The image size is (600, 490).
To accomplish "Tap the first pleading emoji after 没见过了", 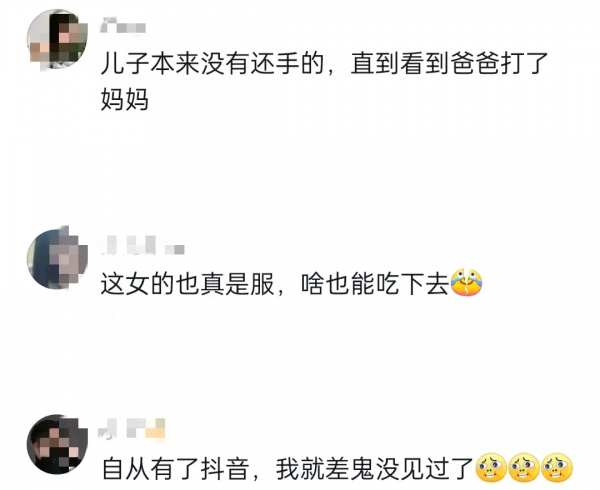I will pyautogui.click(x=491, y=468).
